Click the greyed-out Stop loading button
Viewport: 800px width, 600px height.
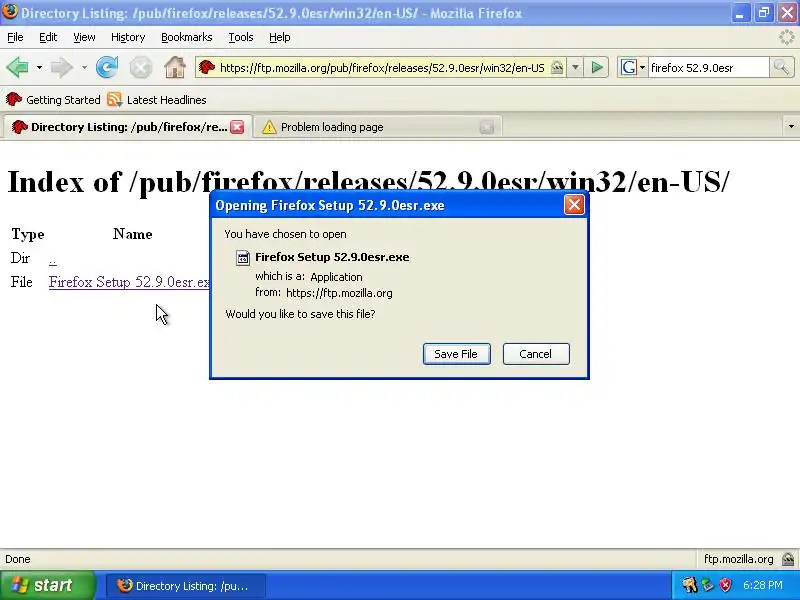point(140,67)
